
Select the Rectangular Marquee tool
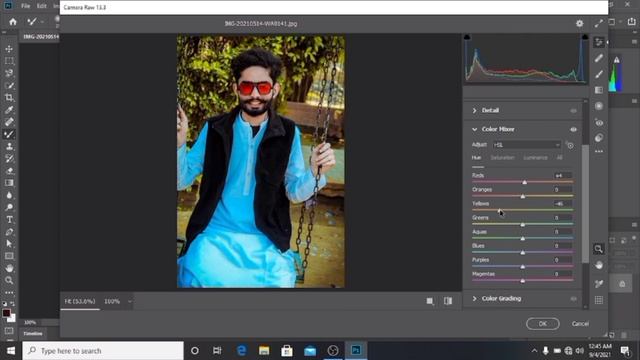(x=9, y=61)
